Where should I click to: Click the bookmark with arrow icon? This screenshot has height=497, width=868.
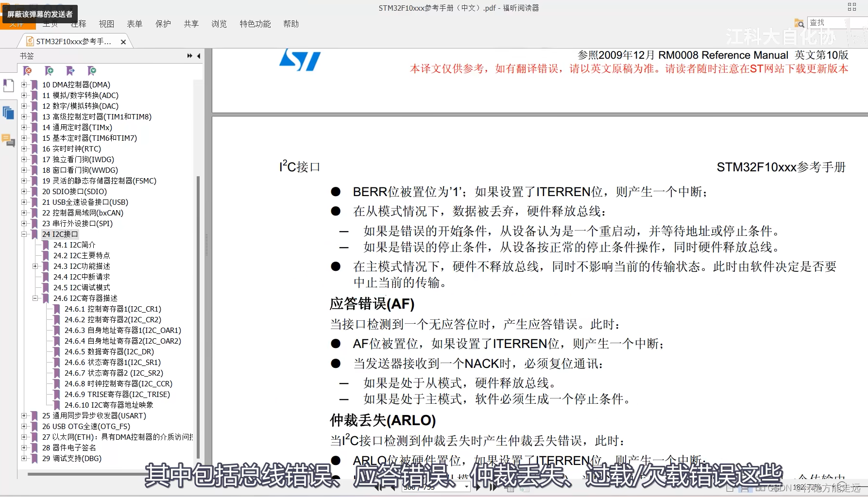(x=70, y=71)
